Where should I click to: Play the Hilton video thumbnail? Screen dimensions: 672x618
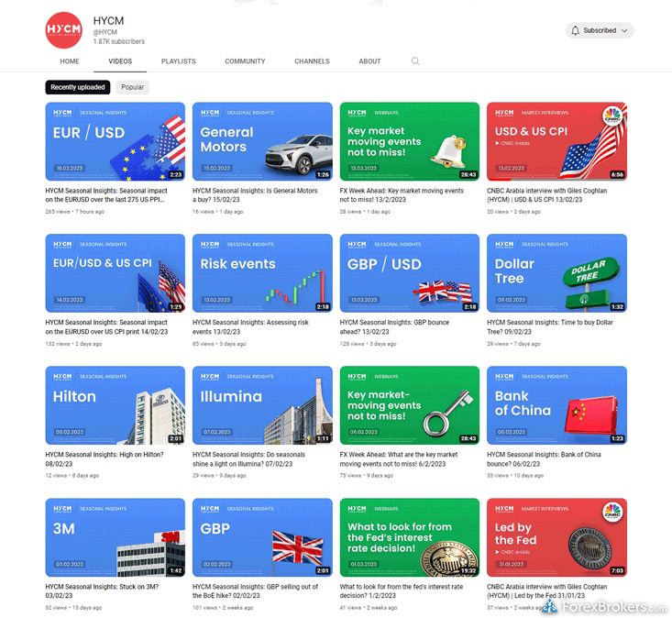pyautogui.click(x=116, y=405)
